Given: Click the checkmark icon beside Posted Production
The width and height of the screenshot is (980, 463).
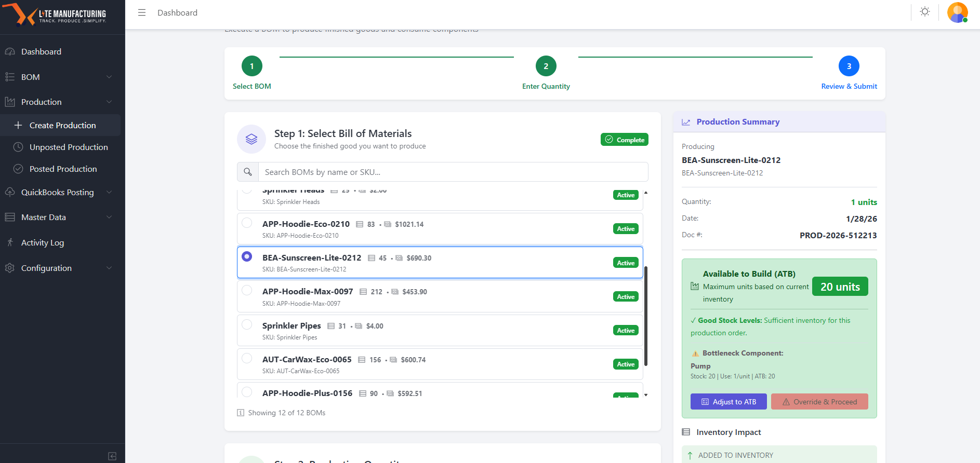Looking at the screenshot, I should pos(18,169).
